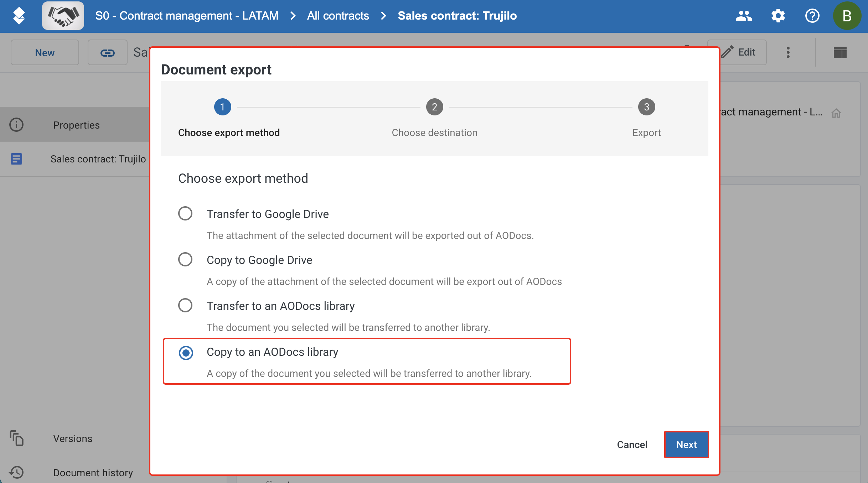Go to step 3 Export
The image size is (868, 483).
point(647,107)
